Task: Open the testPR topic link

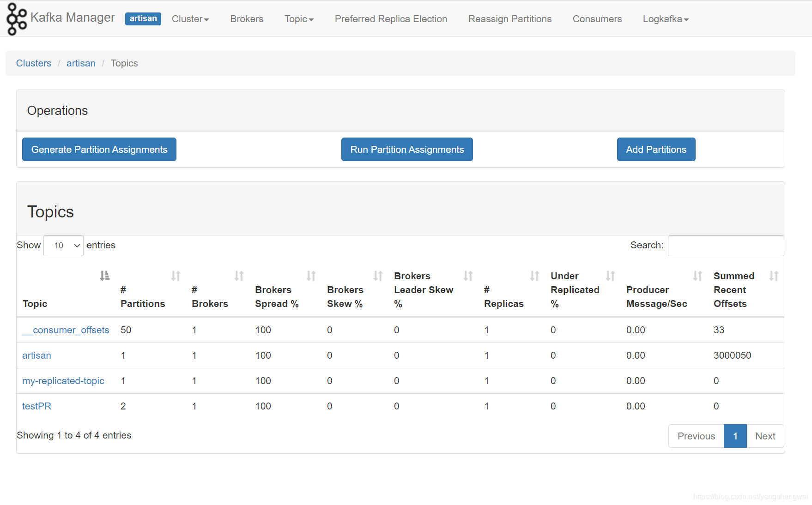Action: tap(36, 406)
